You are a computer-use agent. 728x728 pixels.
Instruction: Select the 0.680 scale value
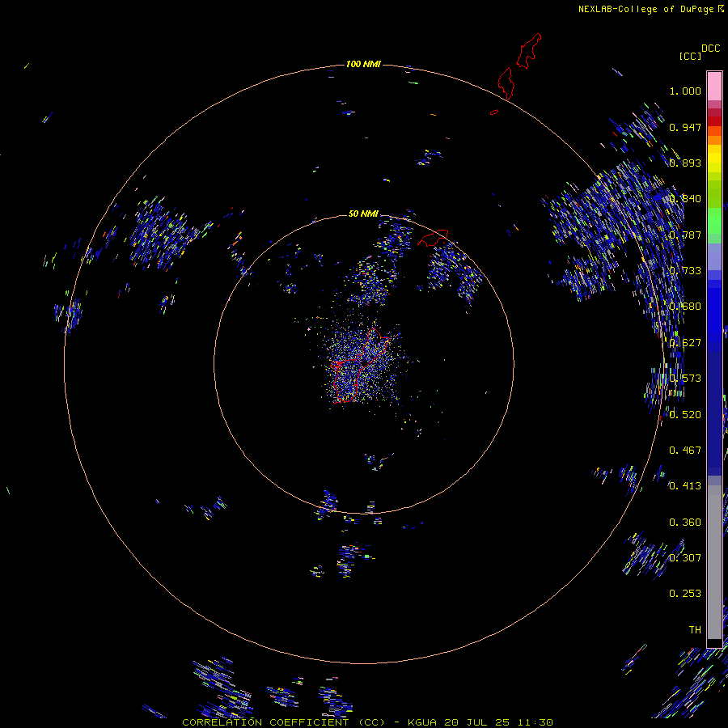click(x=685, y=307)
